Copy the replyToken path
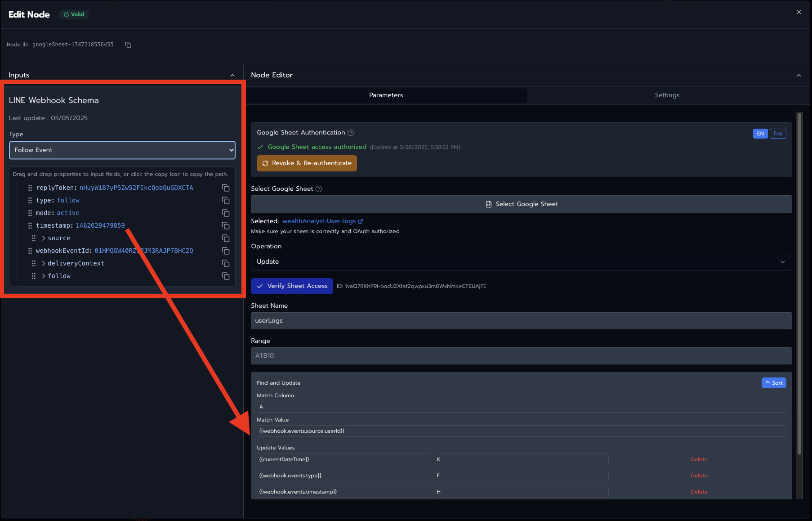812x521 pixels. click(226, 188)
